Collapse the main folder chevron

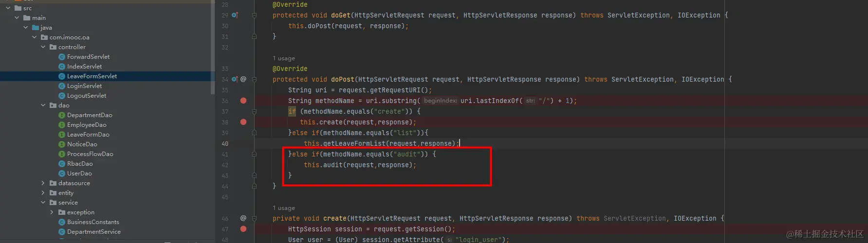[x=17, y=18]
